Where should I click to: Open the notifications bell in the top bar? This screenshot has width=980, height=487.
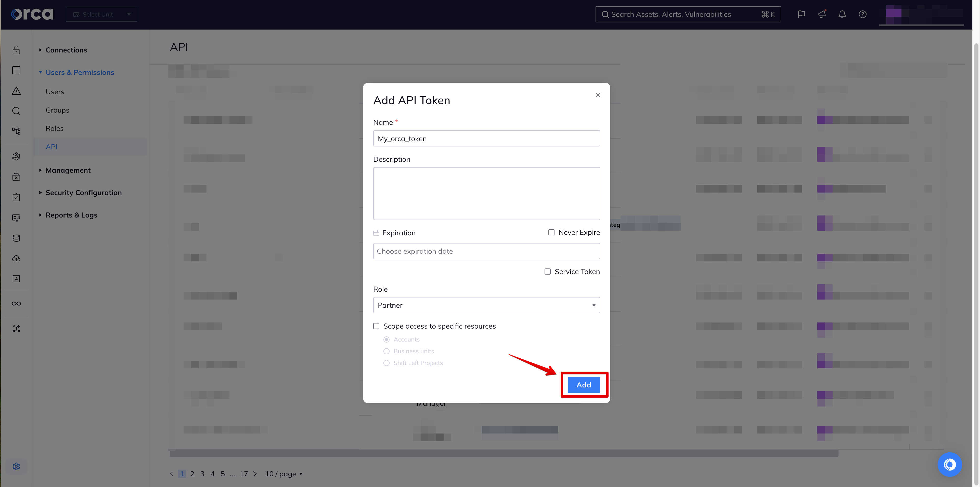(x=842, y=14)
